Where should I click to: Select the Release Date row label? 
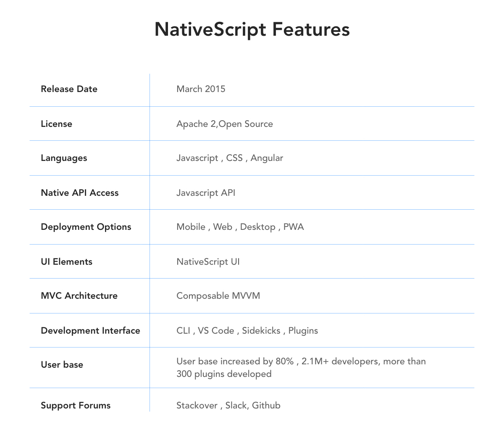point(69,89)
